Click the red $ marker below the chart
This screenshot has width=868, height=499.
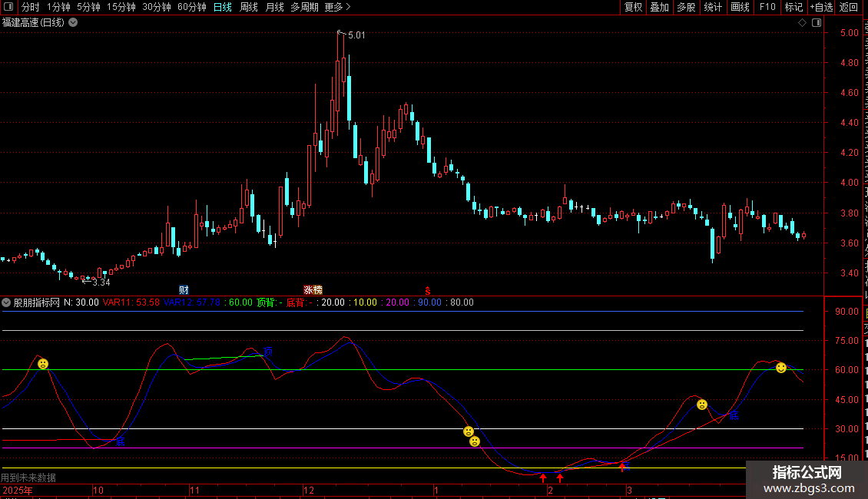[428, 289]
